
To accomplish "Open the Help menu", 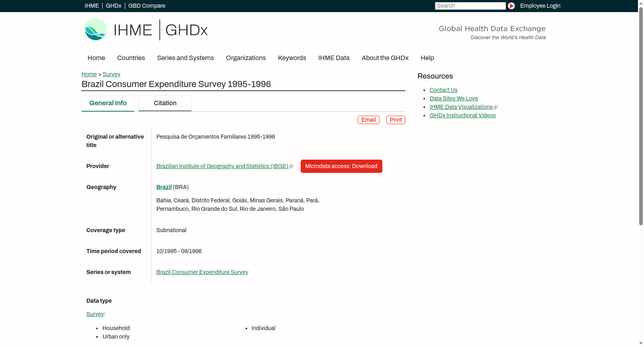I will point(427,58).
